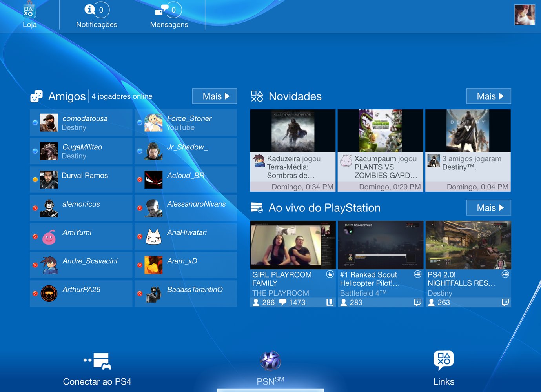Open ArthurPA26 helmet avatar
Screen dimensions: 541x392
pyautogui.click(x=49, y=294)
